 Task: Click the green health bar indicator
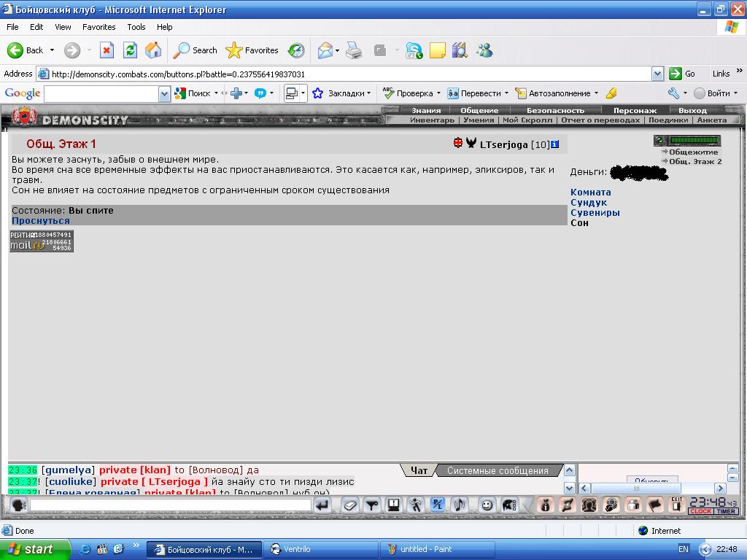coord(694,140)
